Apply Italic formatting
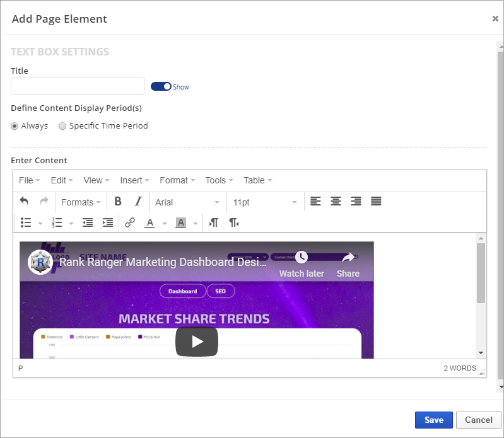The width and height of the screenshot is (504, 438). coord(138,202)
